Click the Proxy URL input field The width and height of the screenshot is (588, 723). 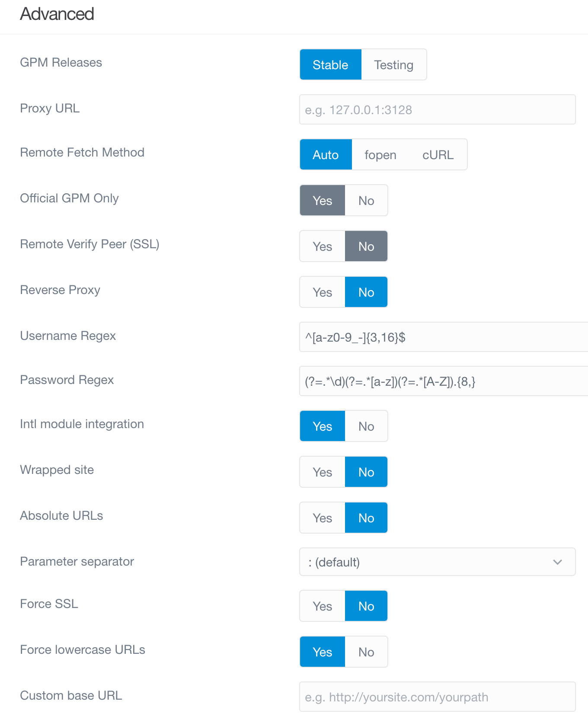pyautogui.click(x=437, y=109)
